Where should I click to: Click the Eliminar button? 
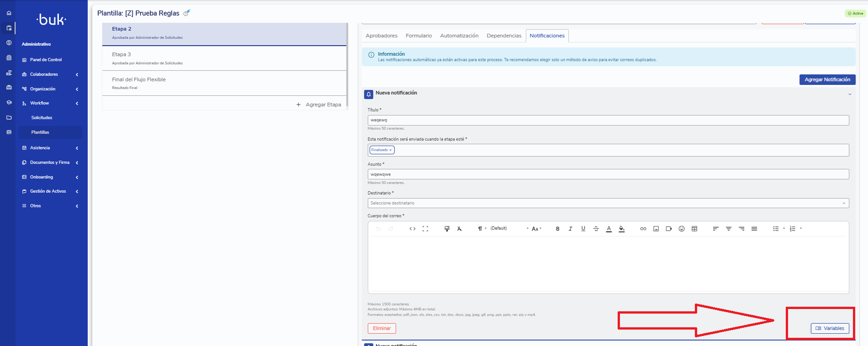point(382,328)
